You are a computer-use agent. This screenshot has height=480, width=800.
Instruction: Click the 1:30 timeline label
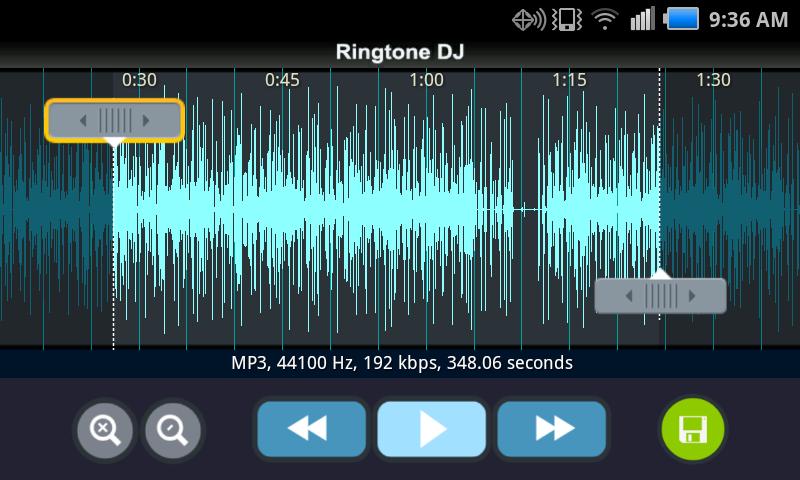(713, 80)
